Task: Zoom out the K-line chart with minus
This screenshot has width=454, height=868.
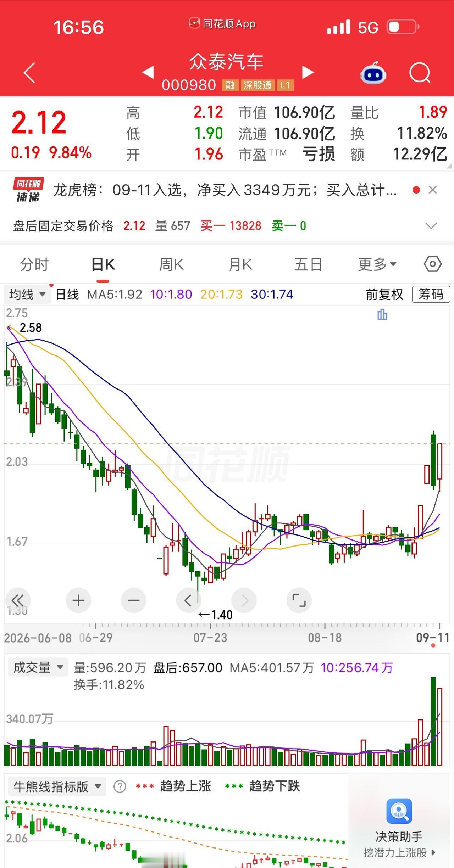Action: pos(133,600)
